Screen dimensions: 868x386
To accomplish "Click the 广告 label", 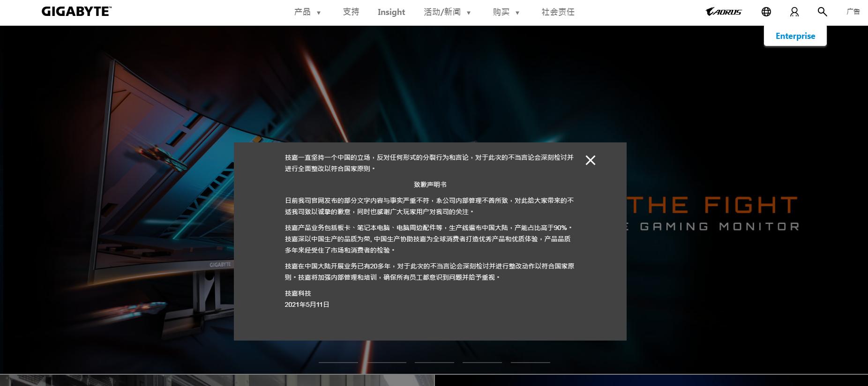I will click(853, 12).
